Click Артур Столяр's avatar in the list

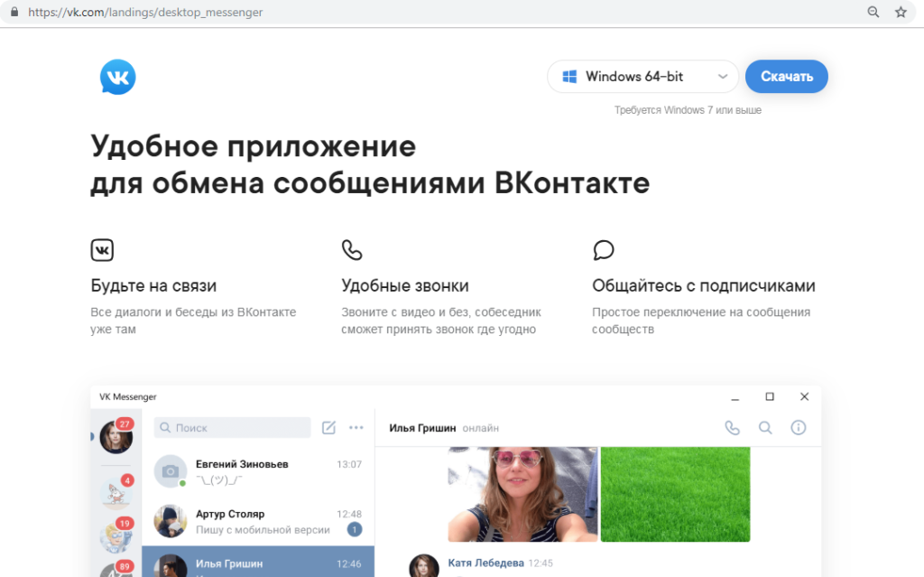[x=171, y=521]
